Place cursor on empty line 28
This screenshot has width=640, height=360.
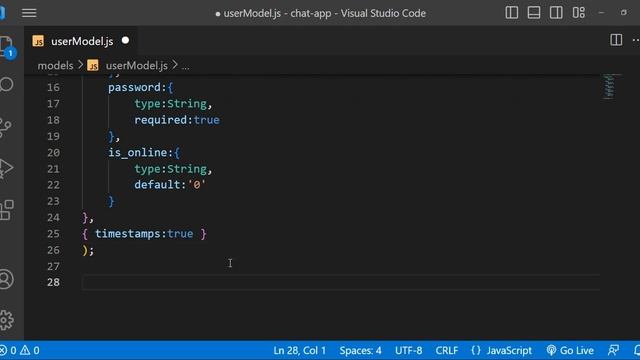tap(341, 282)
